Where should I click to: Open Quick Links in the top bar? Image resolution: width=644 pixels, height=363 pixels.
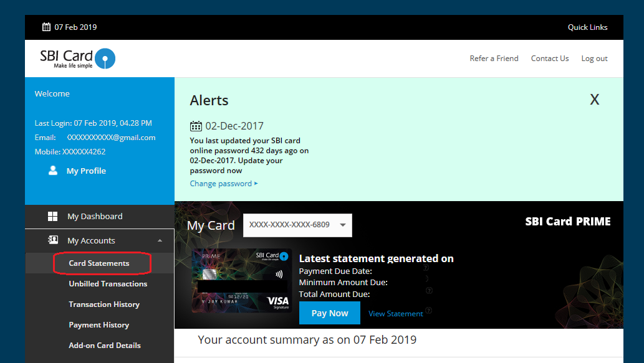pos(587,27)
